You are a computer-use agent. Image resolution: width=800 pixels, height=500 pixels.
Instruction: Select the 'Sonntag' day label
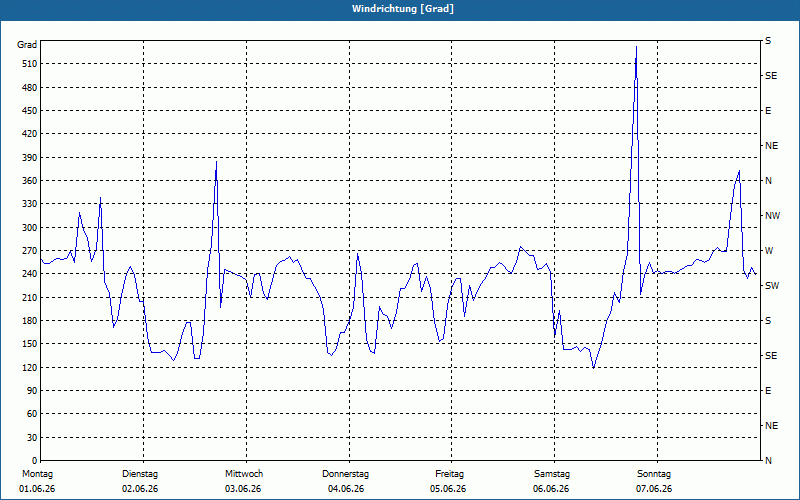[654, 474]
